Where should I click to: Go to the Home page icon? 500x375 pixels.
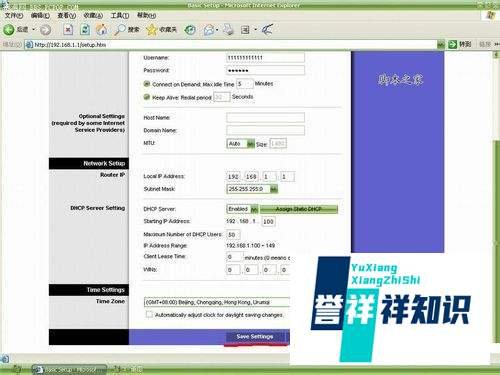click(102, 30)
